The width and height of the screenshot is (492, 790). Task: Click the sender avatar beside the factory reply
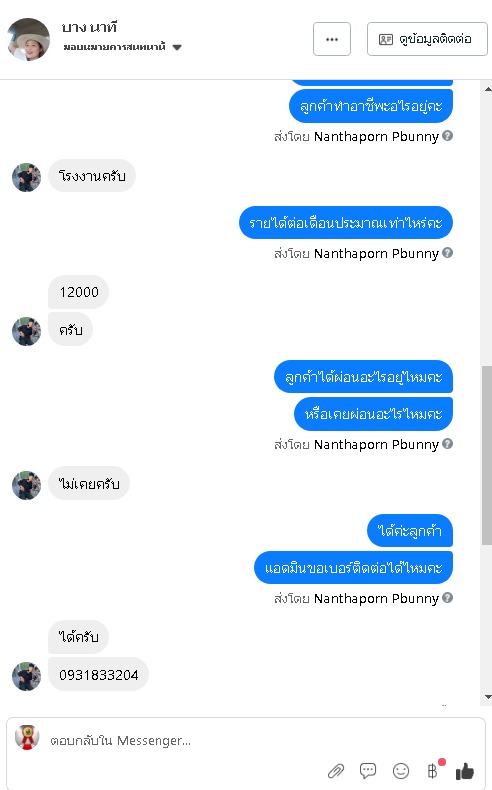26,177
